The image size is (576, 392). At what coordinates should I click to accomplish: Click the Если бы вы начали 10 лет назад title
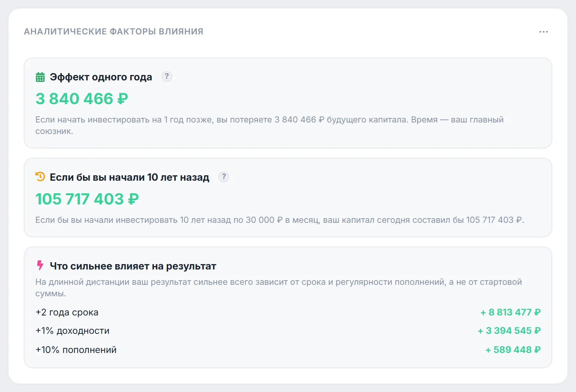pos(130,177)
